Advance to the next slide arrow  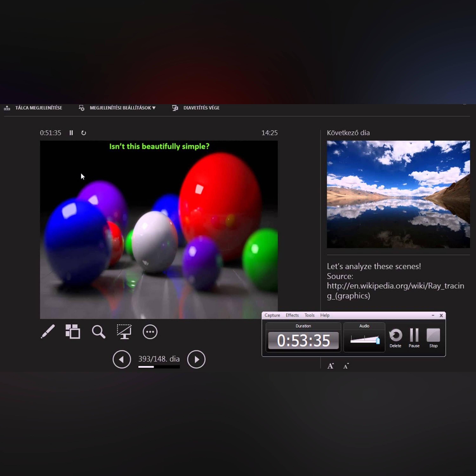pos(196,359)
